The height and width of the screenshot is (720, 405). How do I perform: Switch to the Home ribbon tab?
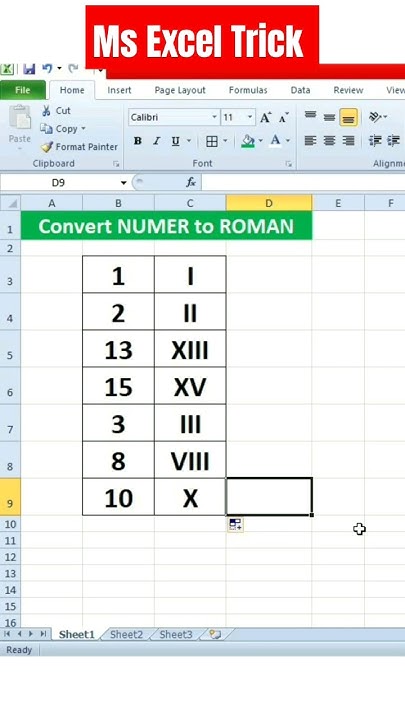[72, 90]
